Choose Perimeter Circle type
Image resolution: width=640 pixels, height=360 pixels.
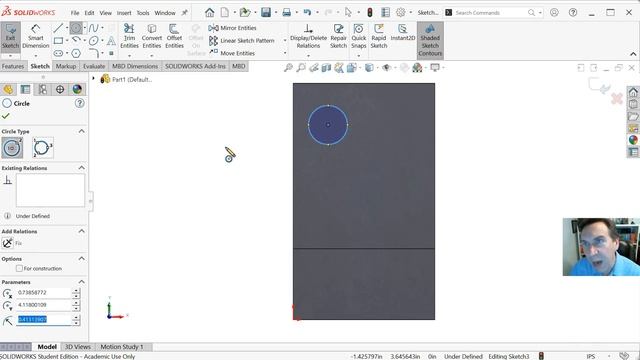[x=43, y=148]
